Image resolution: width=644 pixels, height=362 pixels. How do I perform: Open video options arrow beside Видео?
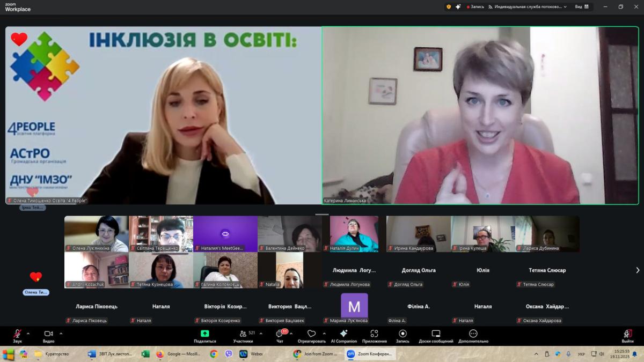61,334
